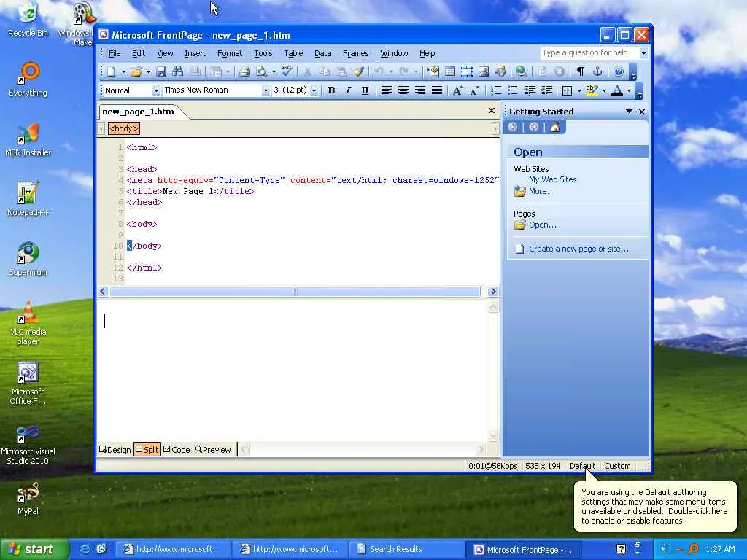
Task: Run the Spelling check ABC icon
Action: coord(286,71)
